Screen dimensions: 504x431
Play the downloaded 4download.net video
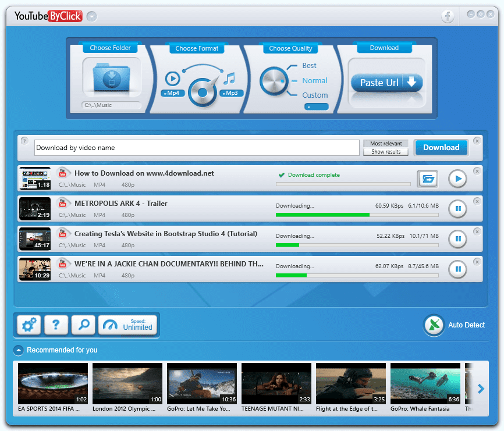click(x=457, y=179)
